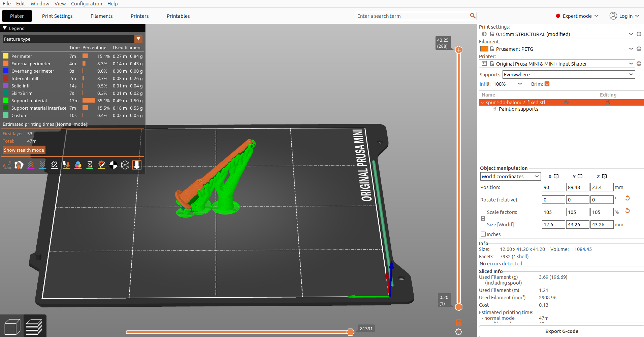Toggle shells cube icon
The height and width of the screenshot is (337, 644).
click(x=125, y=165)
